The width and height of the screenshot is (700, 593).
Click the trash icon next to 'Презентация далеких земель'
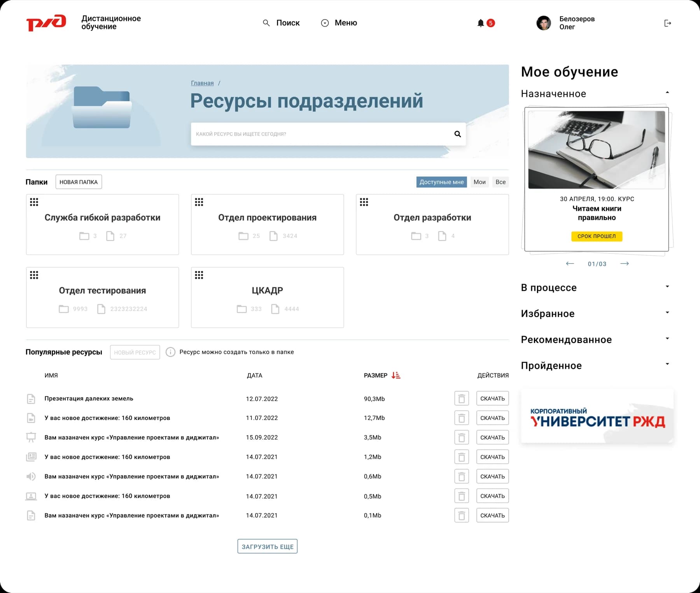[x=462, y=398]
